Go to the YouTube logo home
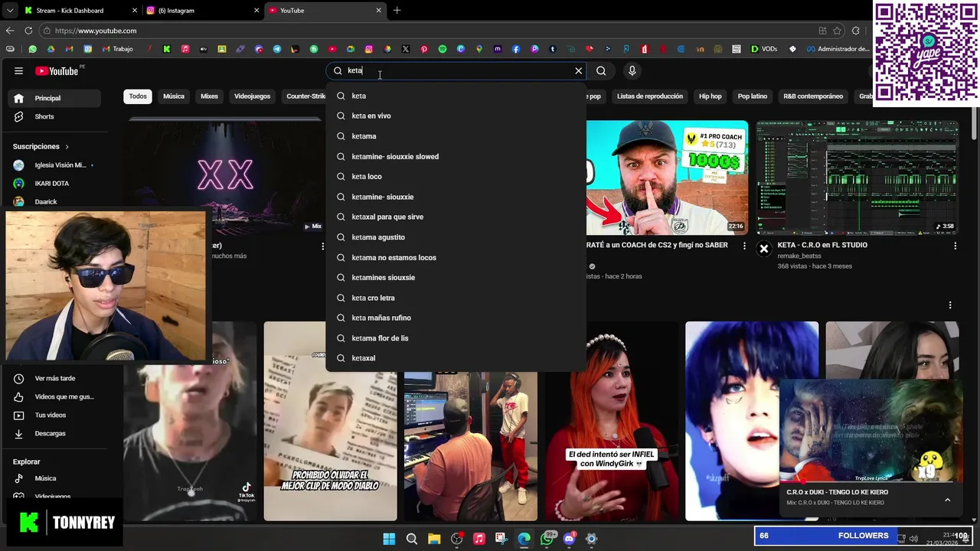Viewport: 980px width, 551px height. [x=57, y=71]
